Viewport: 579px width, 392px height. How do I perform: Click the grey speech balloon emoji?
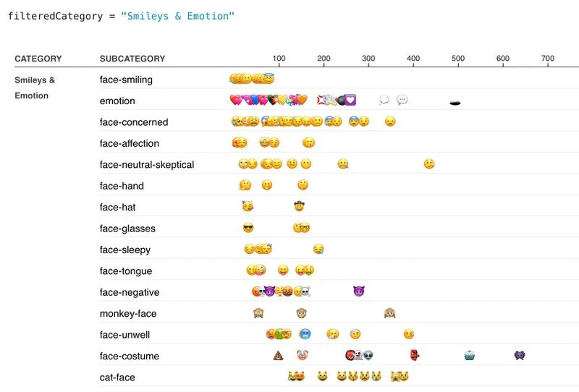click(402, 100)
